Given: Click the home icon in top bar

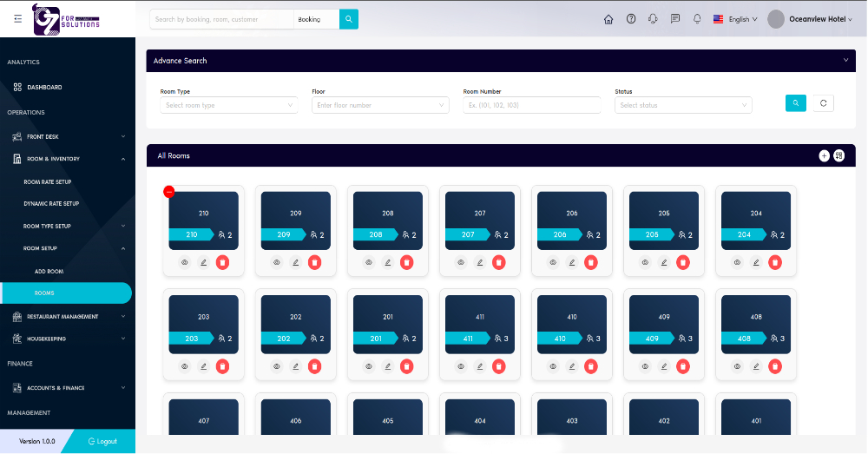Looking at the screenshot, I should point(608,19).
